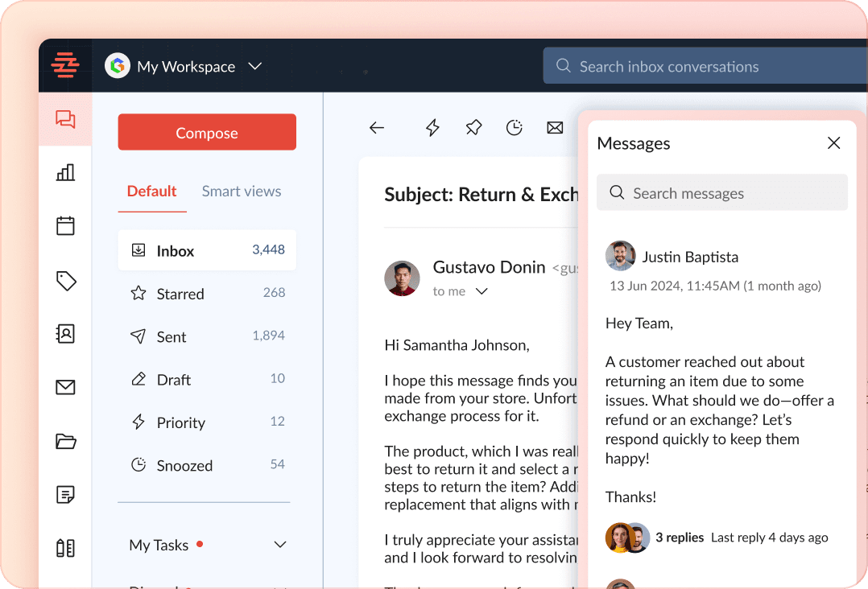
Task: Open the conversations chat icon in sidebar
Action: tap(65, 119)
